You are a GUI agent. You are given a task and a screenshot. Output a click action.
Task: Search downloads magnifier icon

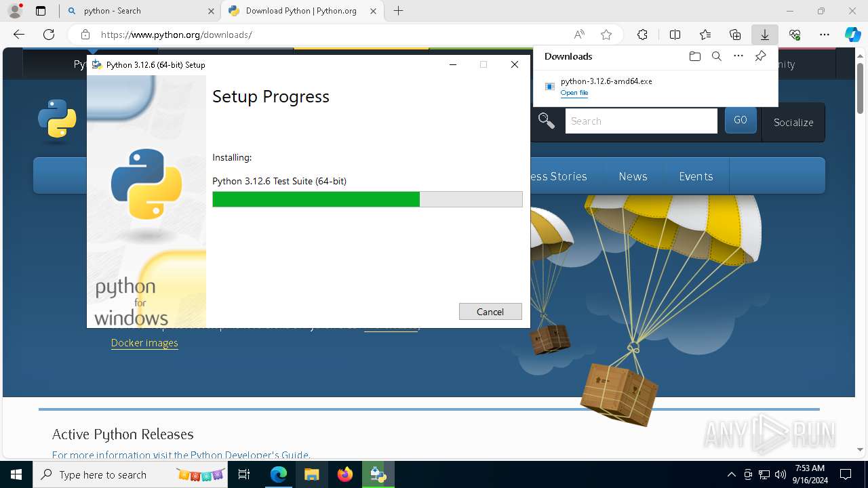click(716, 56)
